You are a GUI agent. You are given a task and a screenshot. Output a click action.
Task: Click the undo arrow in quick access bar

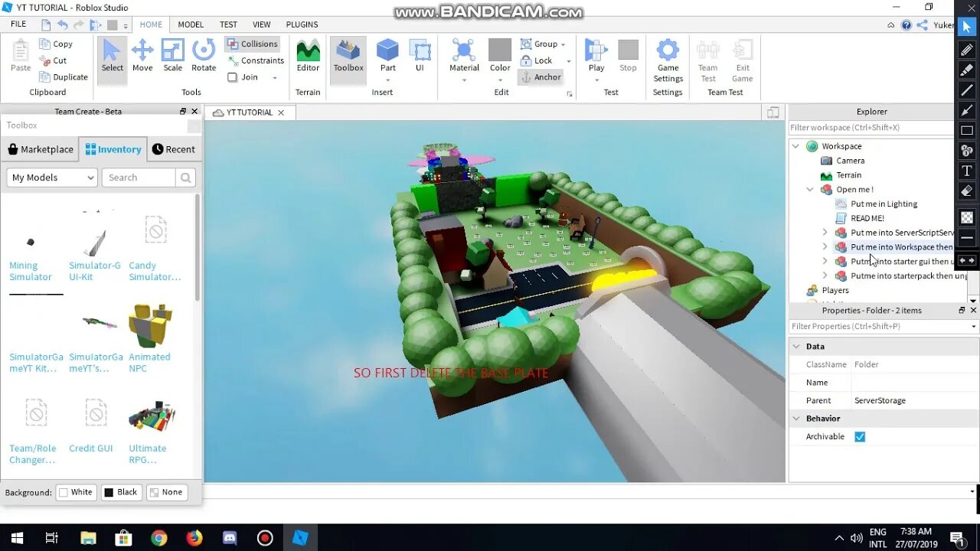[63, 25]
